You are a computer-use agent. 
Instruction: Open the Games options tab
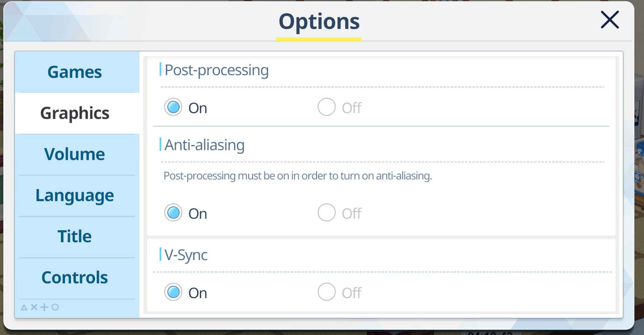[77, 72]
